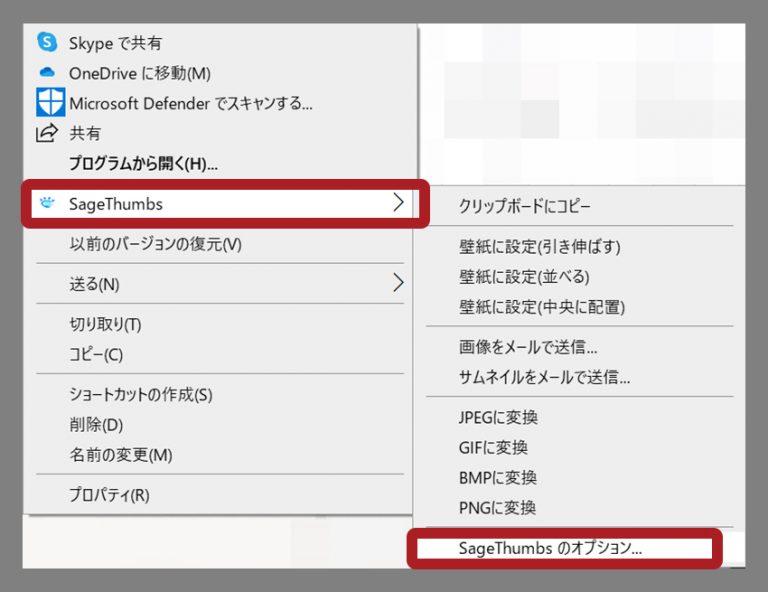Click the share arrow icon next to 共有
The image size is (768, 592).
click(47, 133)
